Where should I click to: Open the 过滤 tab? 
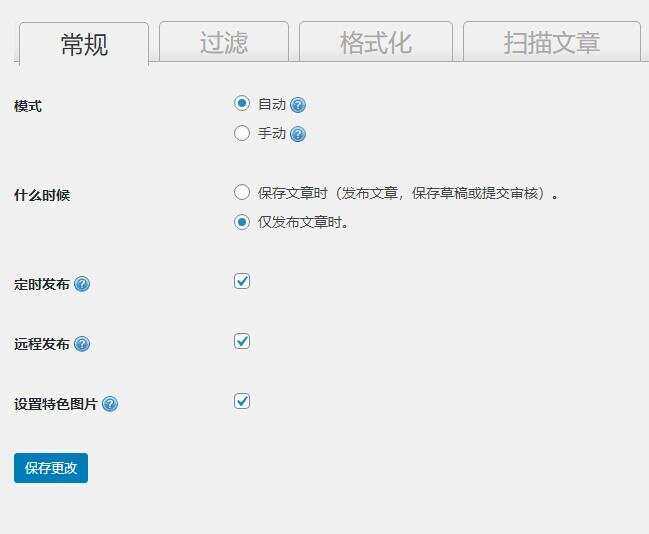click(224, 43)
